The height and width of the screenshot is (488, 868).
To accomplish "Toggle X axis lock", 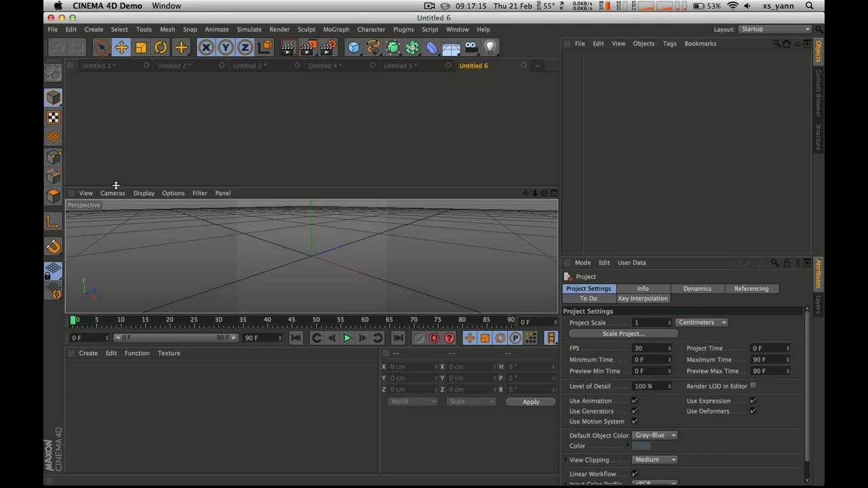I will 206,47.
